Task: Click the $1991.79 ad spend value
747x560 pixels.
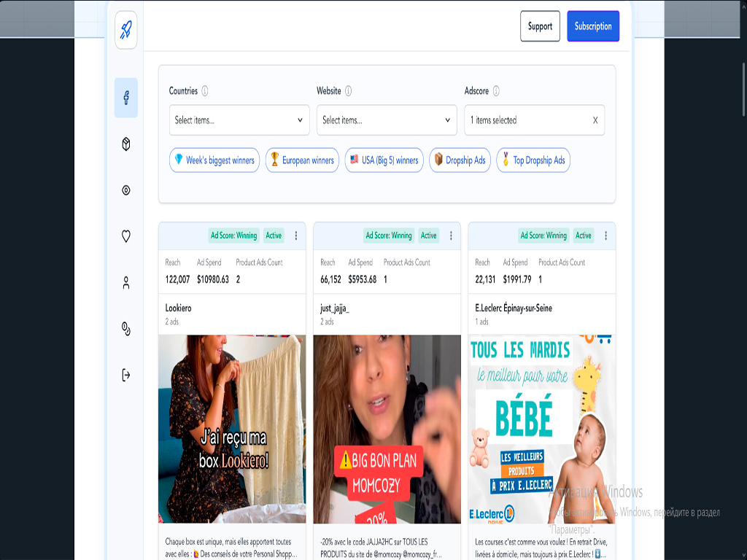Action: 517,279
